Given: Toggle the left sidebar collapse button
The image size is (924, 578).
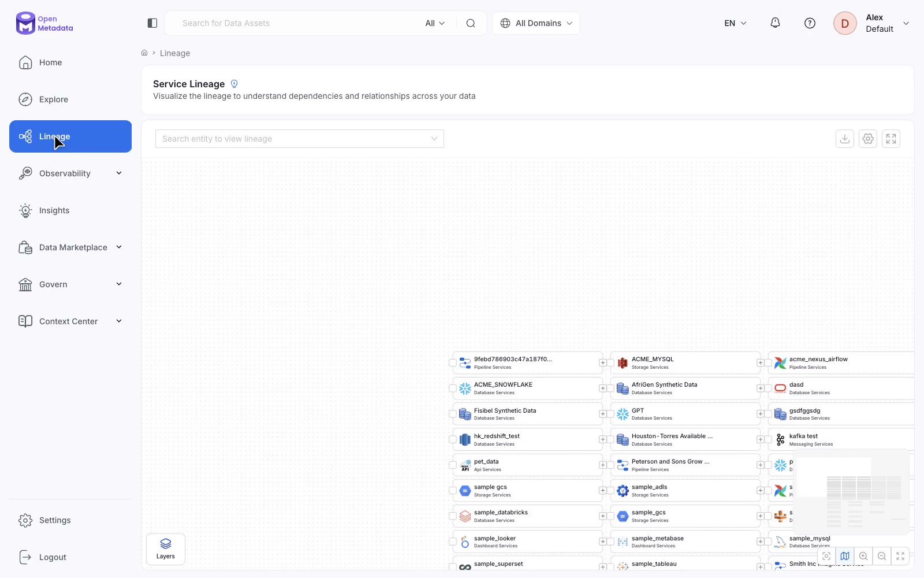Looking at the screenshot, I should click(x=152, y=23).
